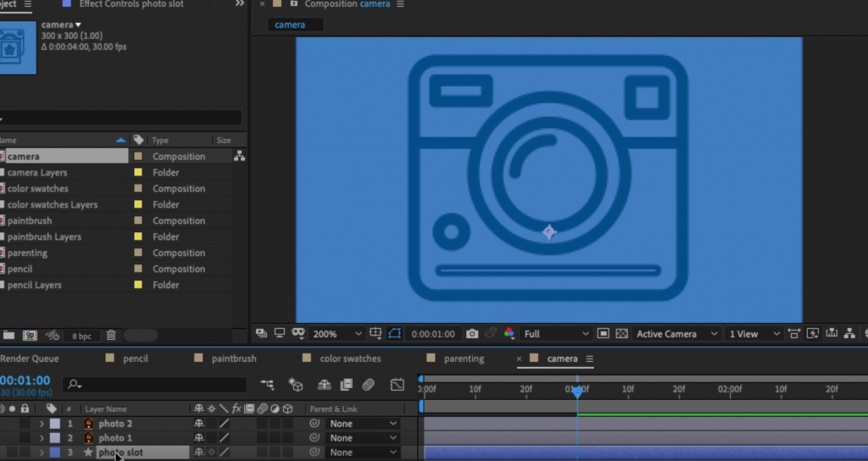
Task: Toggle the shy switch for photo 2 layer
Action: click(198, 424)
